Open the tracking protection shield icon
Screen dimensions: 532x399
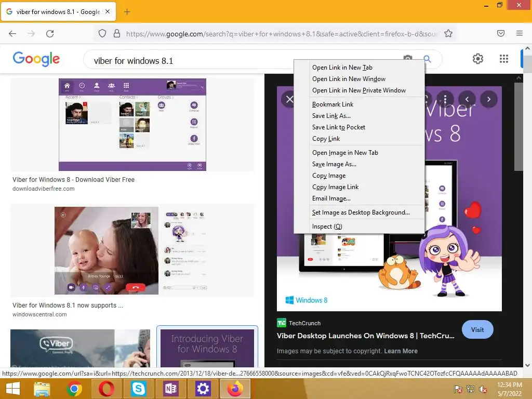point(102,34)
